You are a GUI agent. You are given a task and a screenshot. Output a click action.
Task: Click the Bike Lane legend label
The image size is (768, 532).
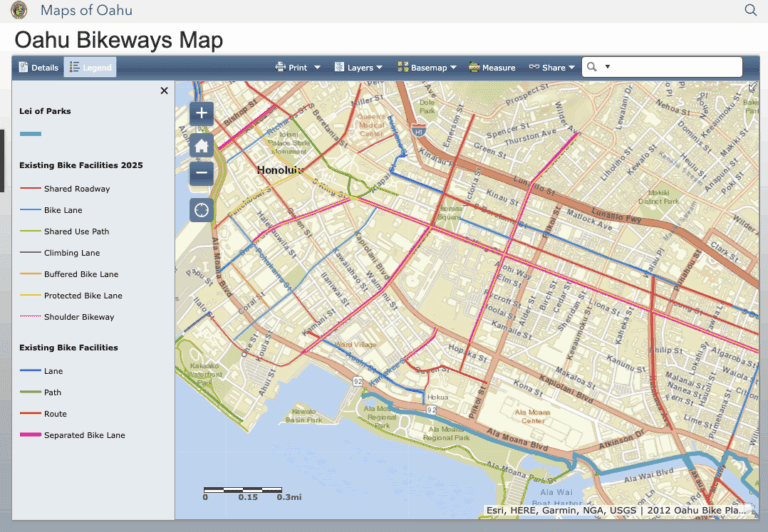(x=63, y=210)
